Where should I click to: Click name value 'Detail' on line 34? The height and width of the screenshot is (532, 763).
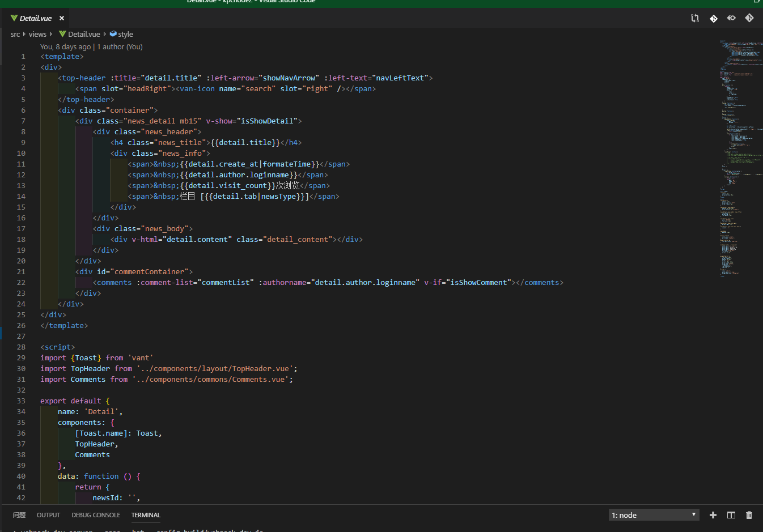click(101, 411)
